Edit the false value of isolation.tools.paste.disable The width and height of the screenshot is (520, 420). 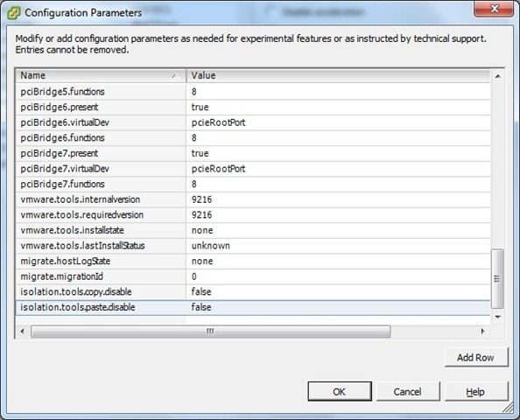[201, 307]
